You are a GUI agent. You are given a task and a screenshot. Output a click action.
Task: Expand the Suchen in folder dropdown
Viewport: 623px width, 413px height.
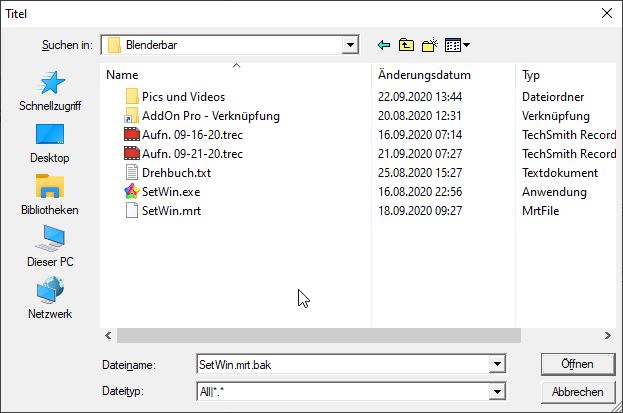coord(349,45)
